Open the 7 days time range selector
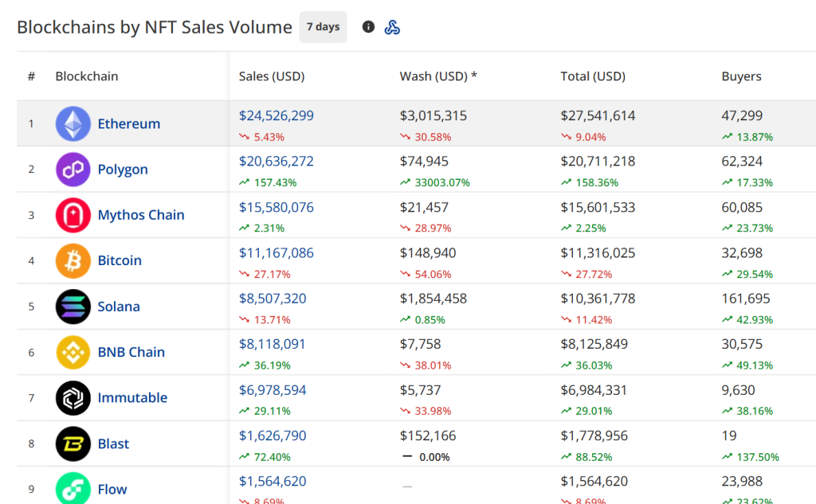 coord(323,27)
